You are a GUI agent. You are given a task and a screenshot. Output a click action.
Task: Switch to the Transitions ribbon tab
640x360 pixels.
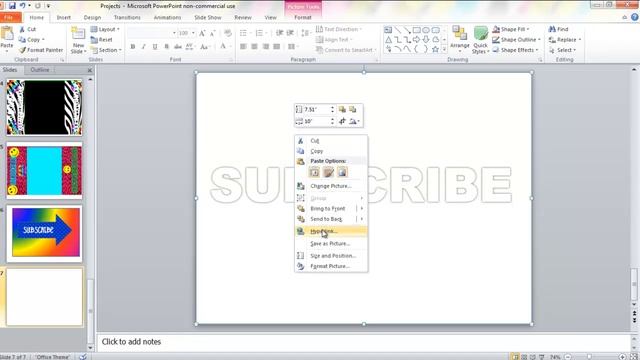pyautogui.click(x=127, y=18)
